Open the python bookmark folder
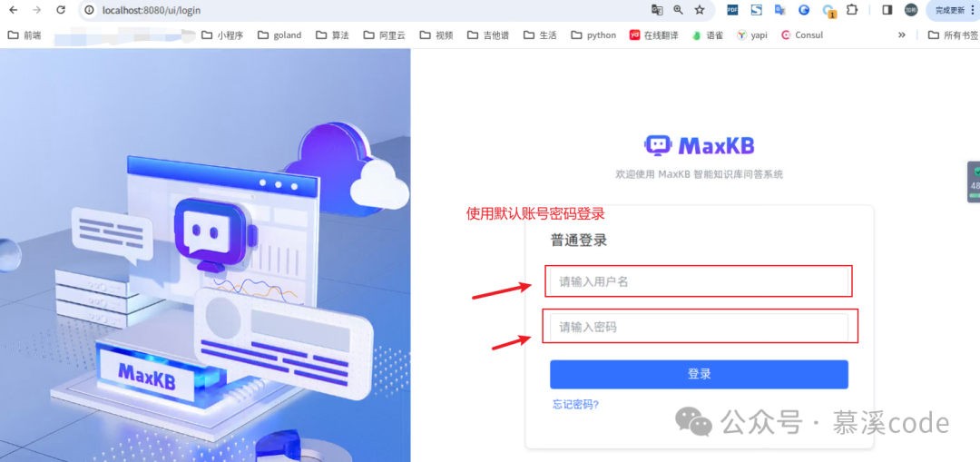This screenshot has width=980, height=462. point(593,35)
